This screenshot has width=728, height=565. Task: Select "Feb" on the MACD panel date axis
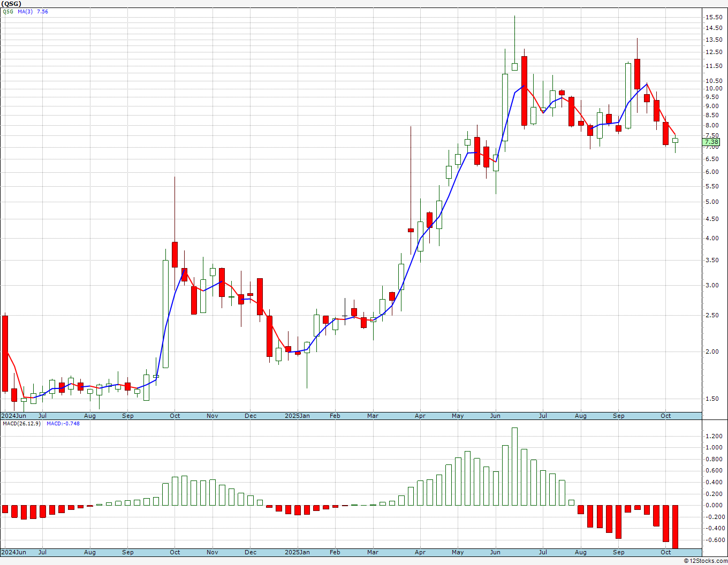pos(335,552)
